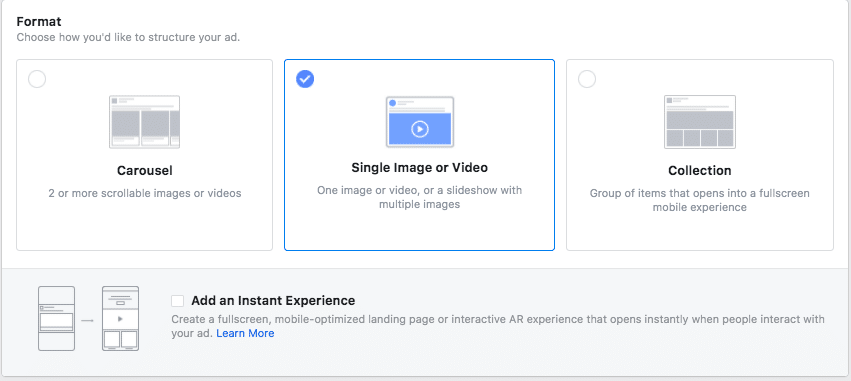Open the Learn More link

(245, 333)
